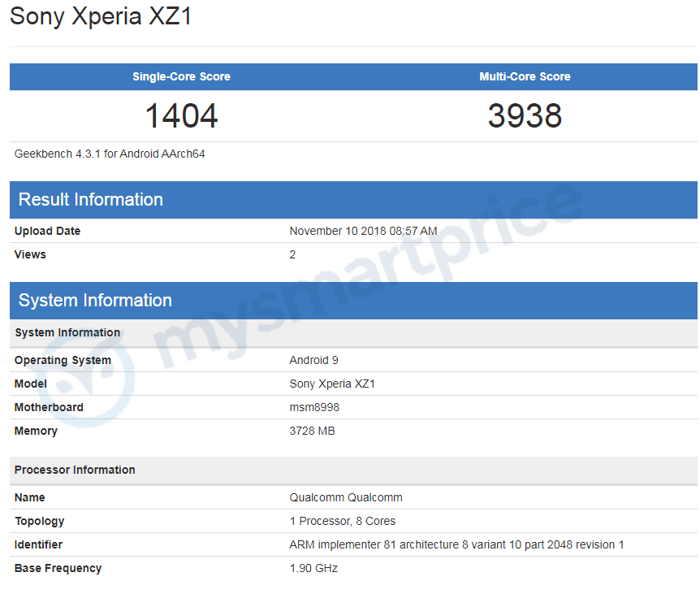This screenshot has width=700, height=594.
Task: Click the multi-core score value 3938
Action: [525, 115]
